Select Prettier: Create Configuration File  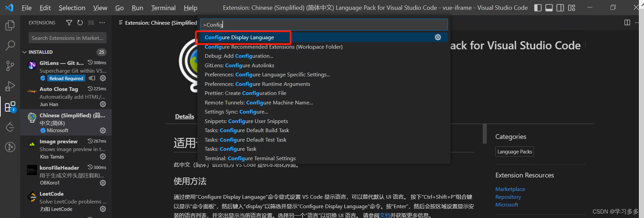point(324,93)
